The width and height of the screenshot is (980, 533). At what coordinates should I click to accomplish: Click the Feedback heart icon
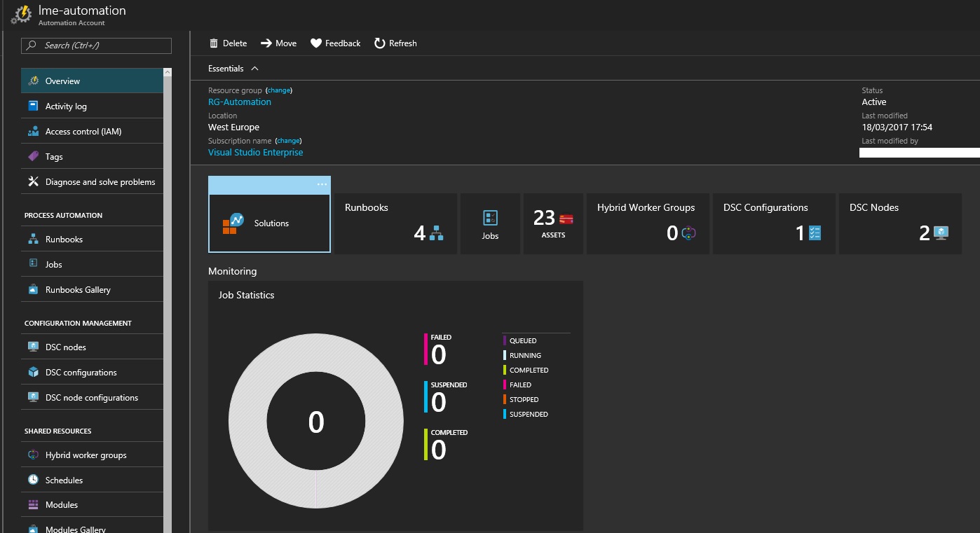coord(316,43)
